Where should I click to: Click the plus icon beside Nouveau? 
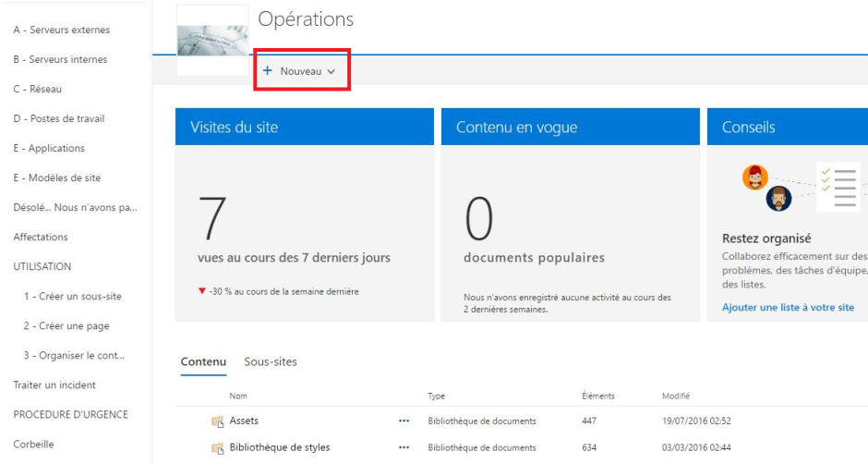pos(268,71)
